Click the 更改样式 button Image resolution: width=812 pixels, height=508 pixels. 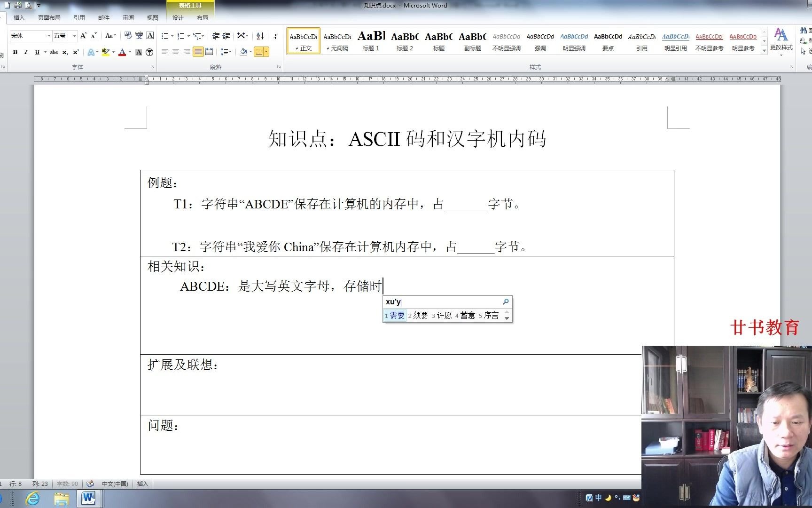(x=781, y=42)
